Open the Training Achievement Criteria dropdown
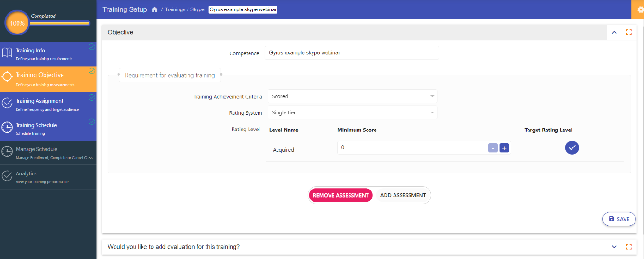 tap(352, 96)
